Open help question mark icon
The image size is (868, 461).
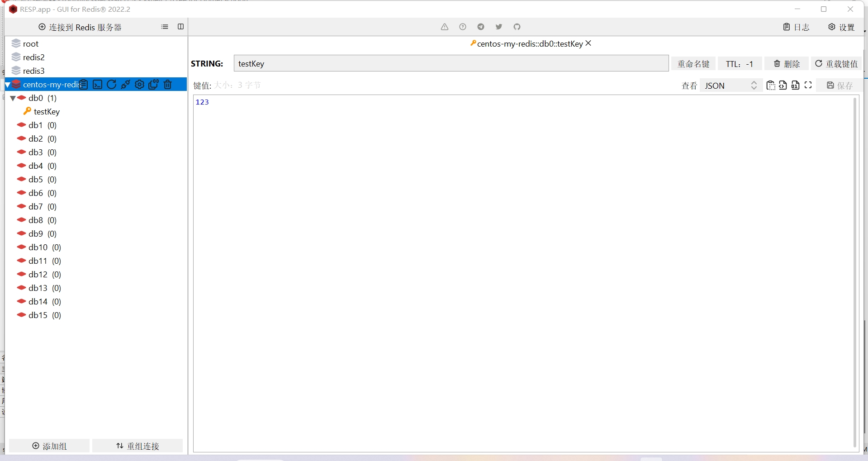point(463,27)
